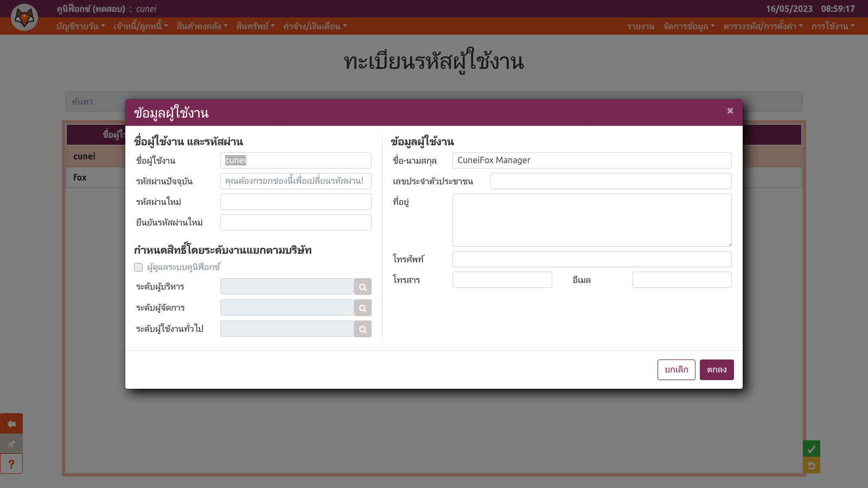The image size is (868, 488).
Task: Open the สินค้าคงคลัง dropdown menu
Action: click(202, 26)
